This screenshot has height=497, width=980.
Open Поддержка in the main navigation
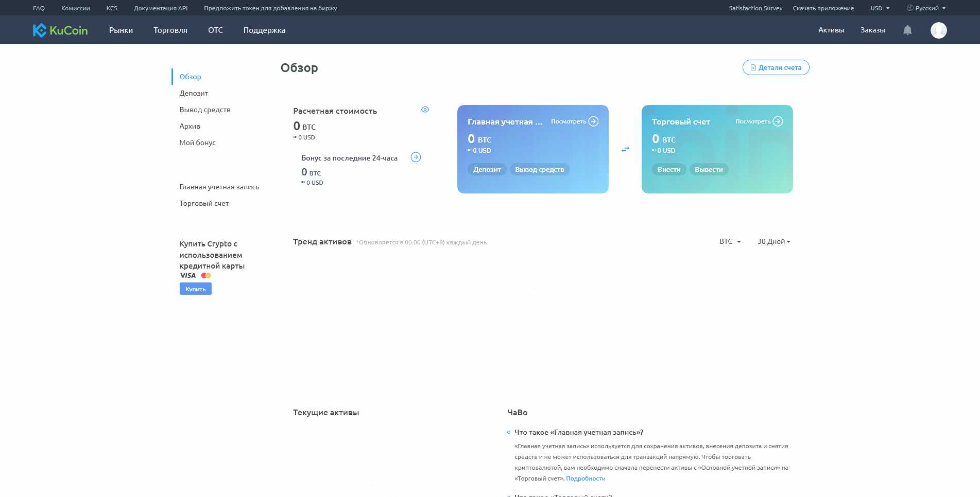[264, 30]
